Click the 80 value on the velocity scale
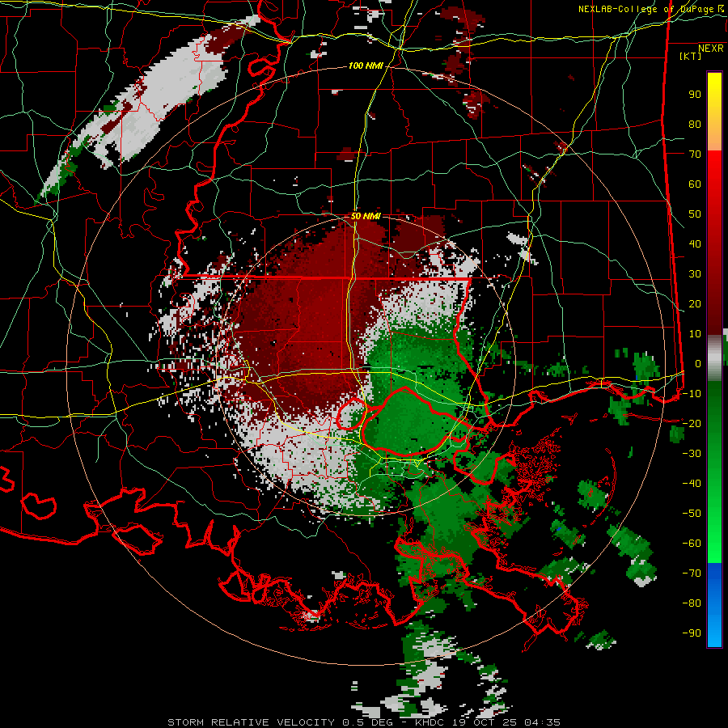 point(695,124)
